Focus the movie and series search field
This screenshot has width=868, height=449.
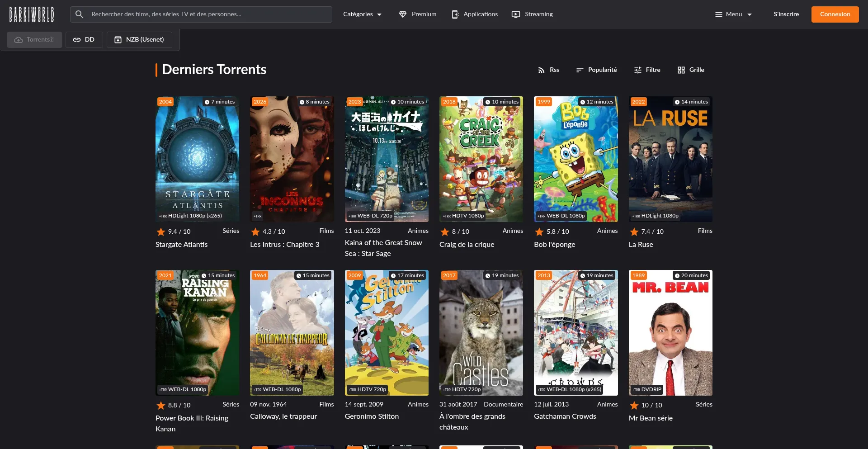(201, 14)
